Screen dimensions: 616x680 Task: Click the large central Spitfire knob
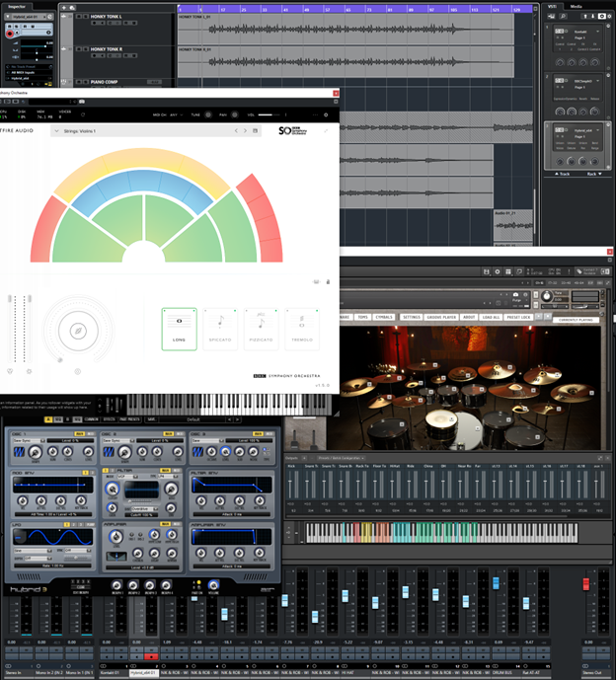(x=79, y=331)
